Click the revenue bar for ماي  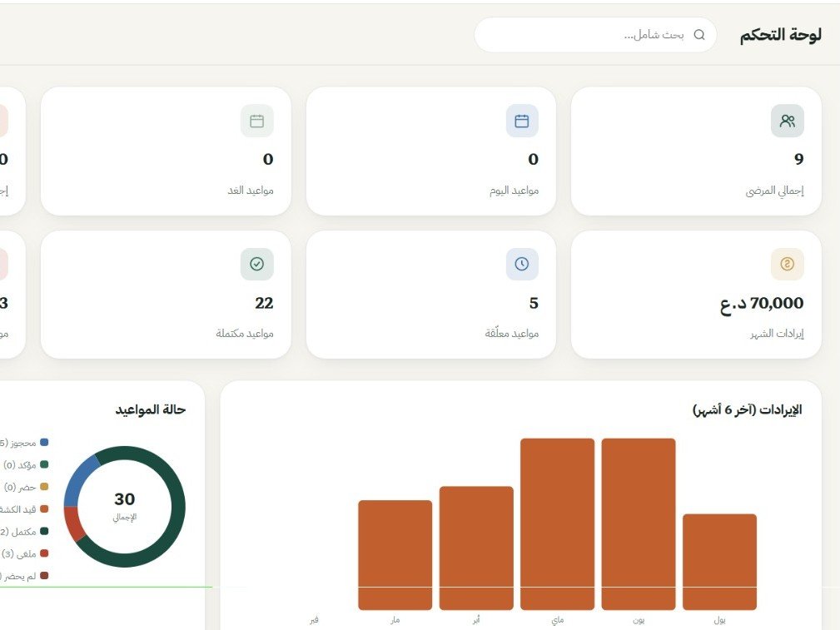tap(557, 524)
